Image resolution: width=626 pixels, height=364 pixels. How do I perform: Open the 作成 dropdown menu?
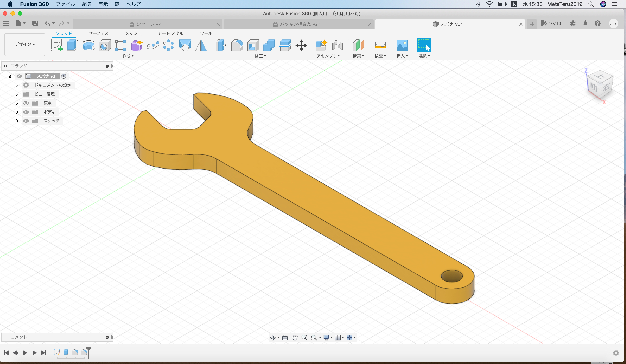pyautogui.click(x=128, y=56)
